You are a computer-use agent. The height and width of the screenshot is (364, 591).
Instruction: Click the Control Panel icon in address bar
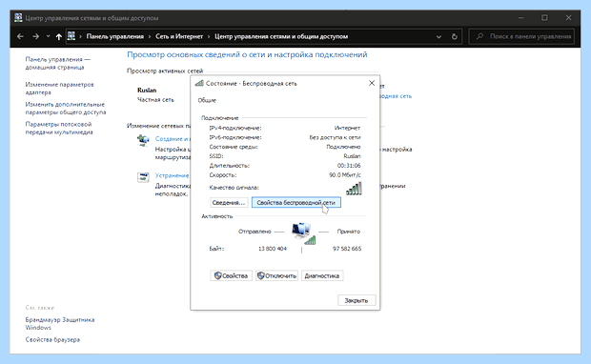click(71, 36)
